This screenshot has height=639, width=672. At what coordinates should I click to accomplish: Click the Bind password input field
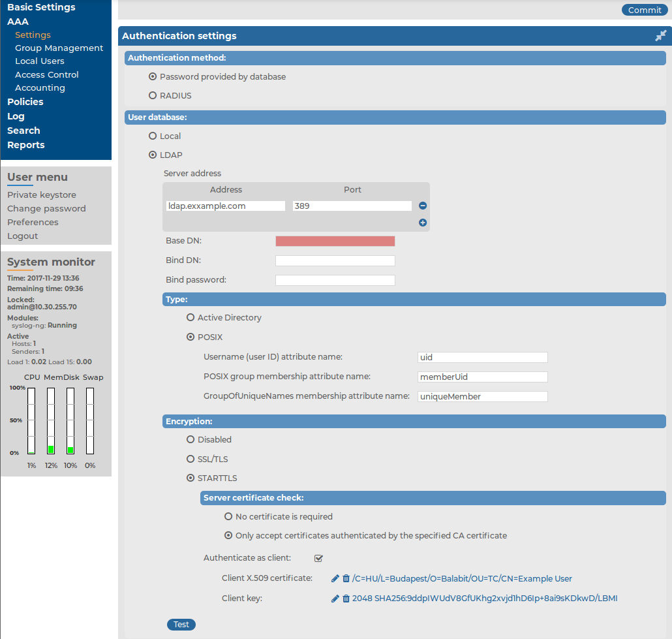pyautogui.click(x=335, y=280)
